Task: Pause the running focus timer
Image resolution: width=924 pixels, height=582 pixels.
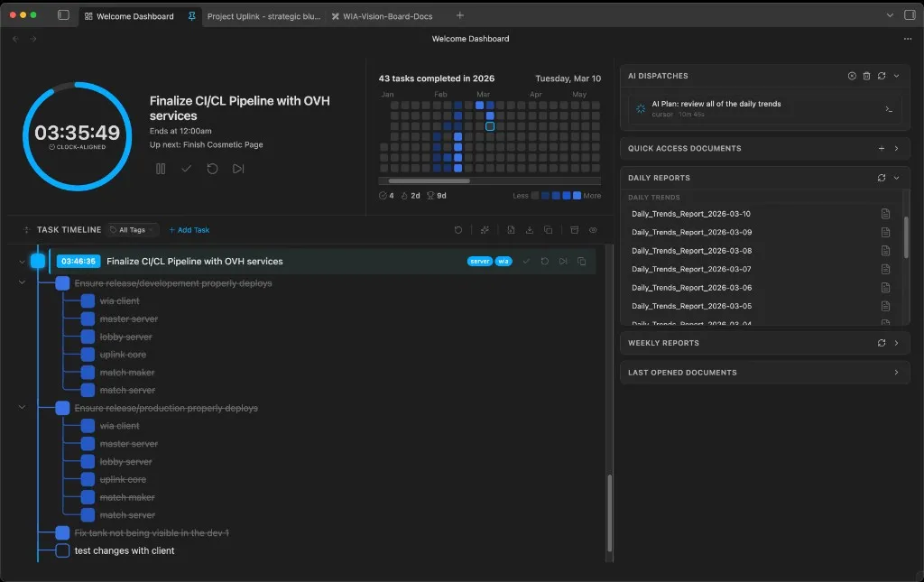Action: click(x=161, y=169)
